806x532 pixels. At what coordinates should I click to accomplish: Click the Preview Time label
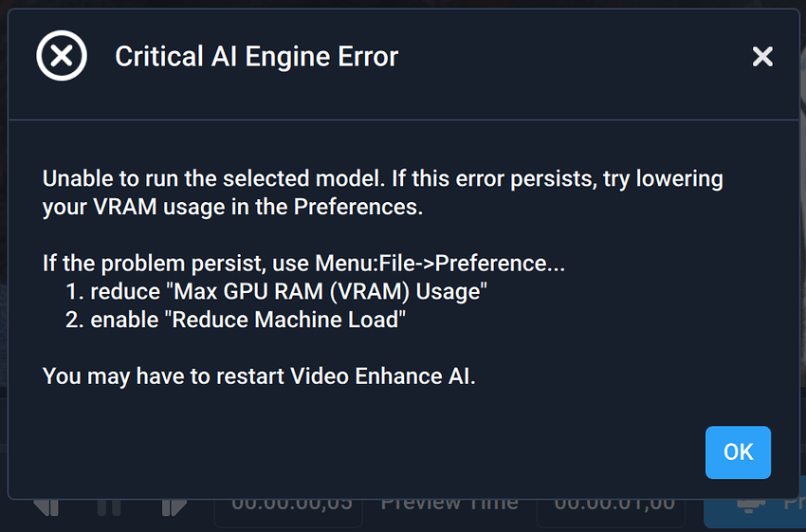[x=449, y=504]
